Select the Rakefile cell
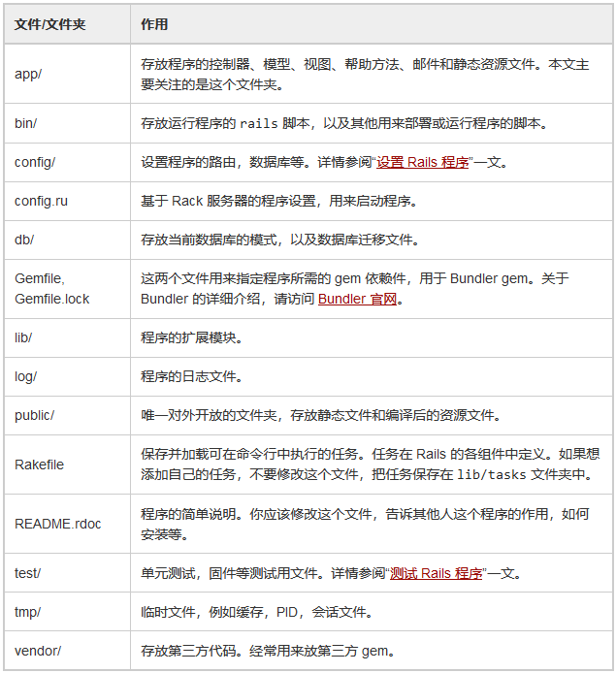The height and width of the screenshot is (673, 616). tap(67, 465)
